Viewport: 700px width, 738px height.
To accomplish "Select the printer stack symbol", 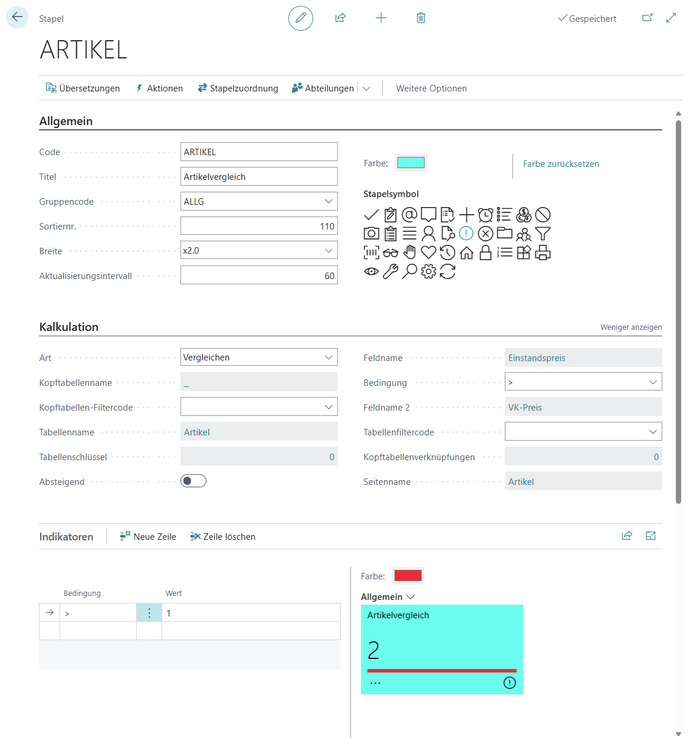I will coord(543,252).
